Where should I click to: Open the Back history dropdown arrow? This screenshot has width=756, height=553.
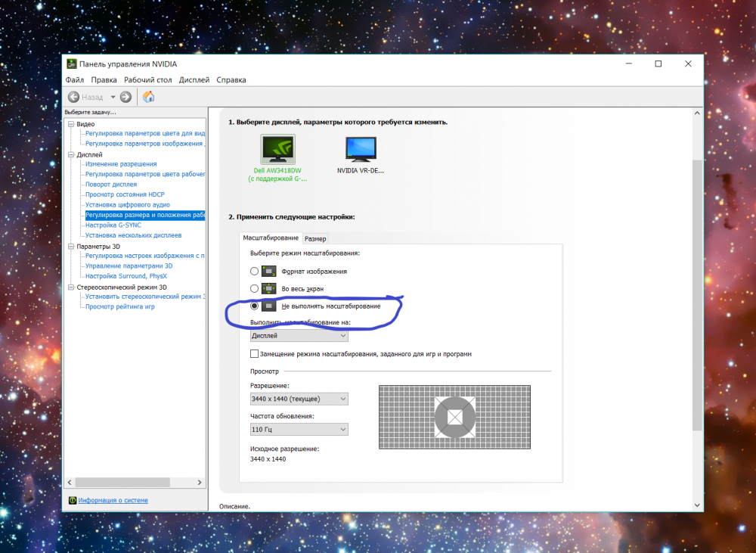[113, 97]
